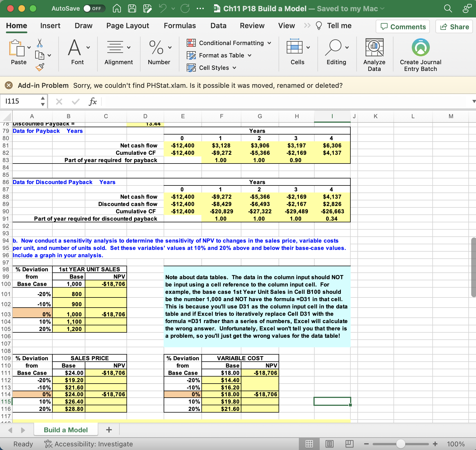Image resolution: width=476 pixels, height=450 pixels.
Task: Open the Number format dropdown
Action: (170, 48)
